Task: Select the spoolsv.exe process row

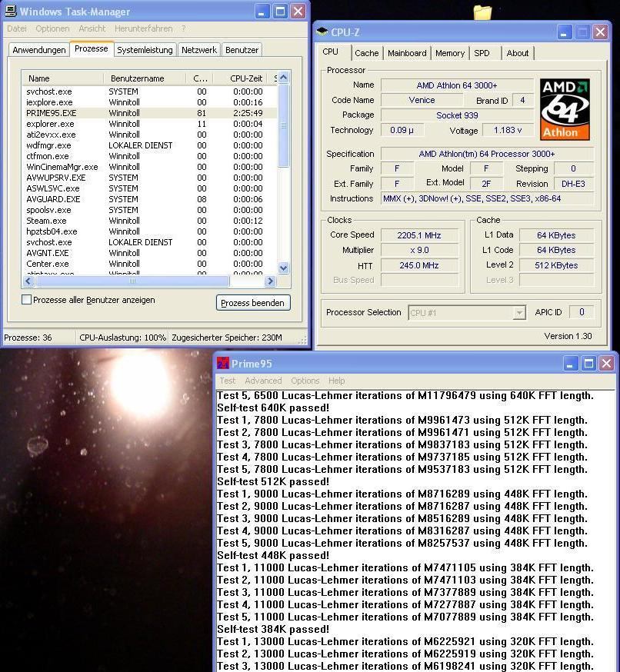Action: [149, 210]
